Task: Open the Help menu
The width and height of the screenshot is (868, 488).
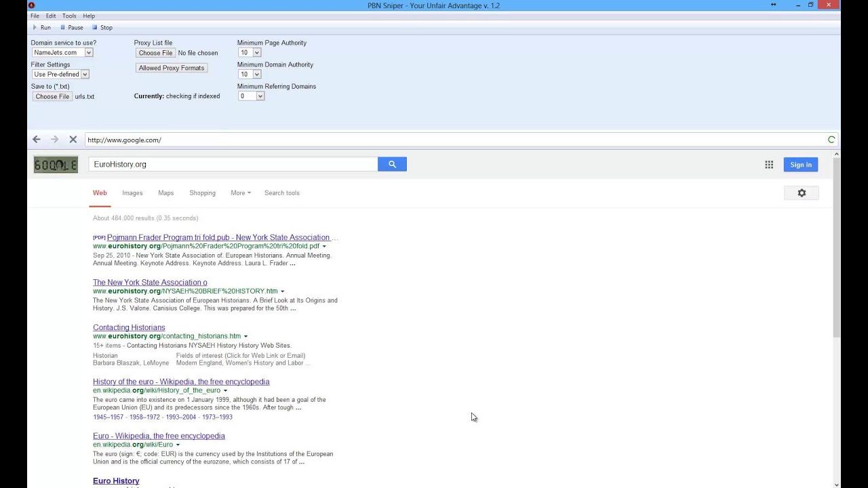Action: pos(89,16)
